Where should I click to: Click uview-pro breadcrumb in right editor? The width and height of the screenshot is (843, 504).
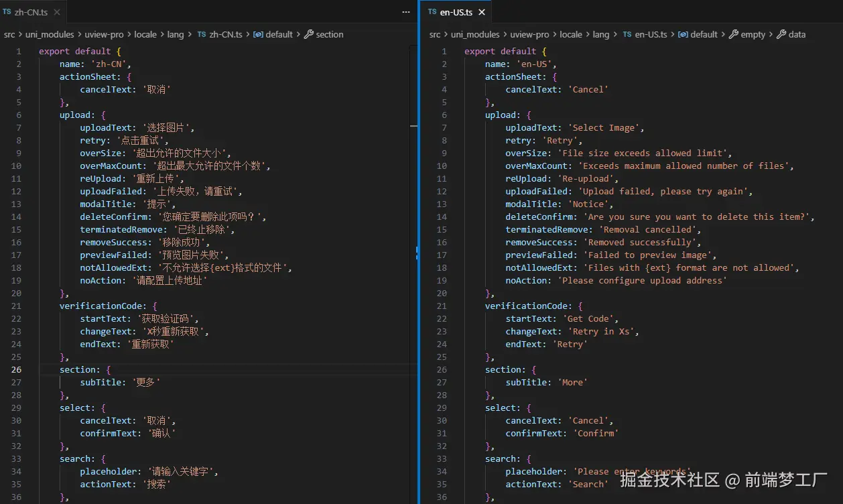[x=530, y=34]
